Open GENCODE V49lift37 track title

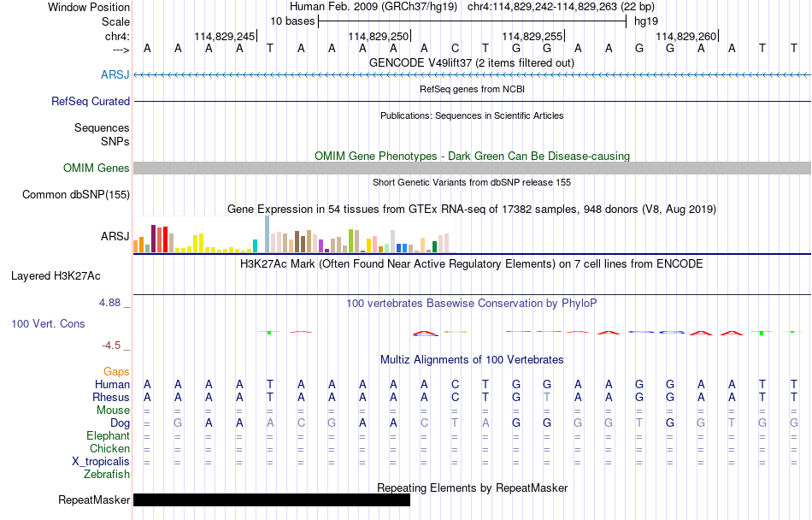click(472, 63)
